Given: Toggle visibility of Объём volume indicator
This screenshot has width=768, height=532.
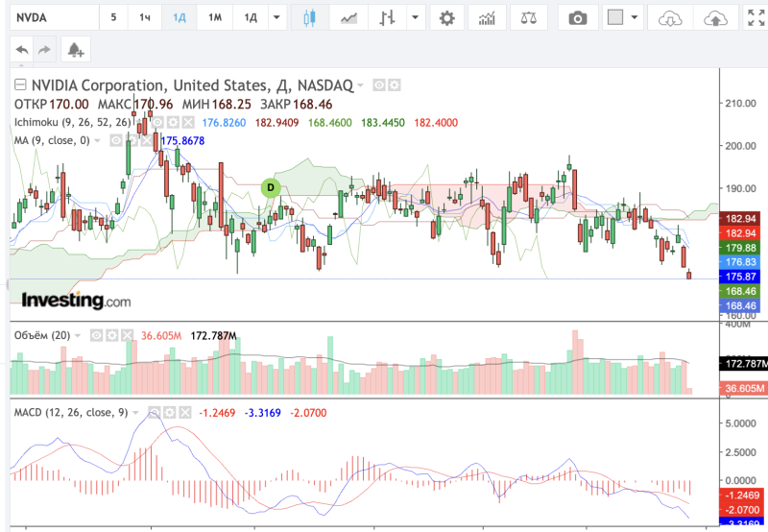Looking at the screenshot, I should click(x=96, y=335).
